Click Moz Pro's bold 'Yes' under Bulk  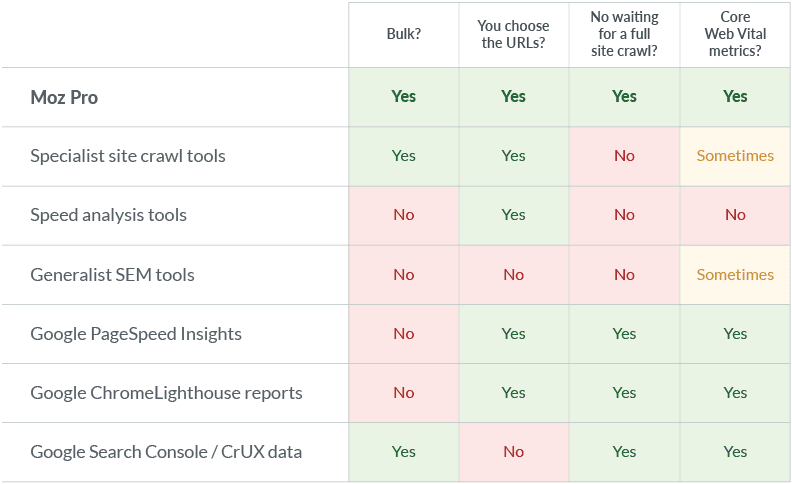[403, 97]
